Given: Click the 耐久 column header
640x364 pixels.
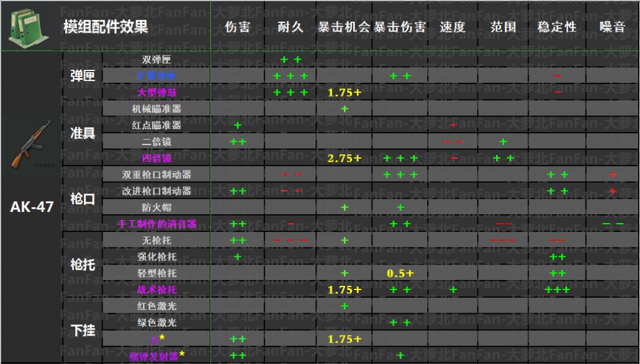Looking at the screenshot, I should point(290,27).
